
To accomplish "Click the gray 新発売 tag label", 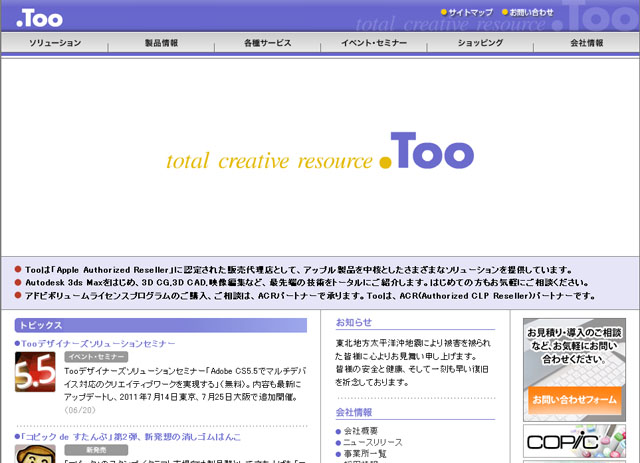I will 96,450.
